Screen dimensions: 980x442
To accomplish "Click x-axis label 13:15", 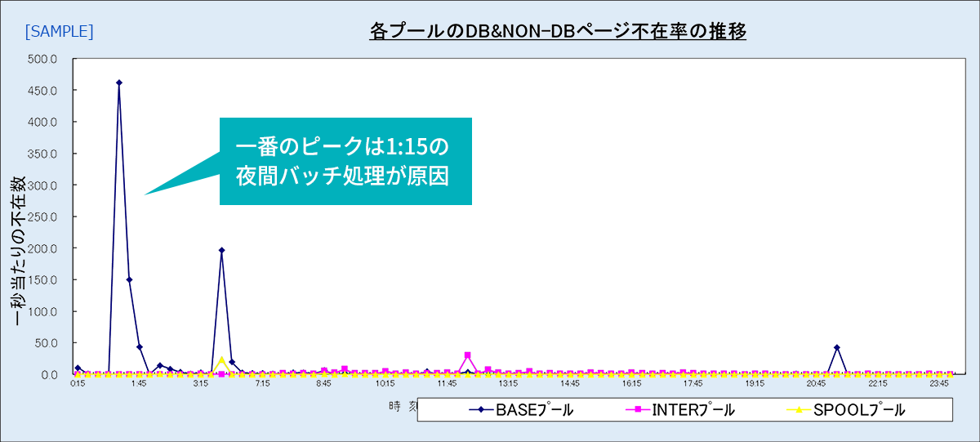I will pos(508,383).
